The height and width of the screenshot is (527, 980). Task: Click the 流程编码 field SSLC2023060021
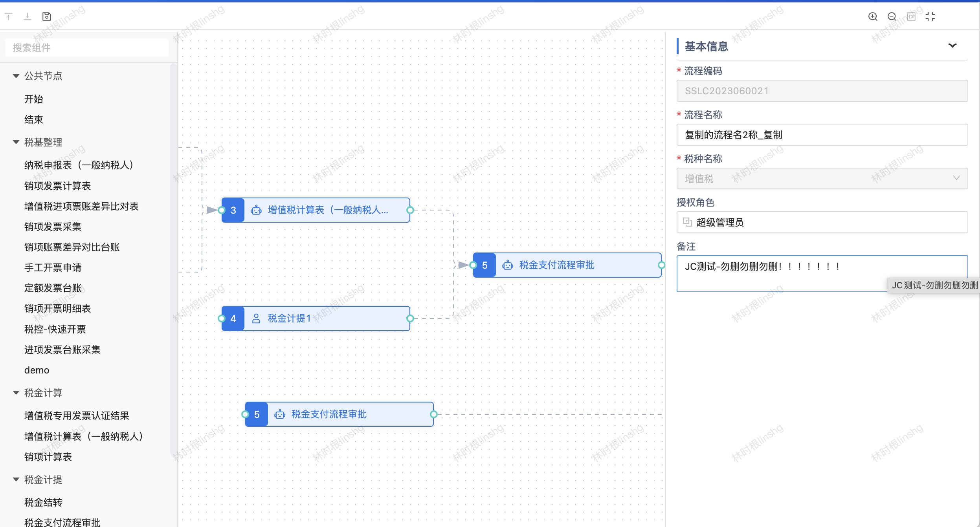pyautogui.click(x=822, y=91)
